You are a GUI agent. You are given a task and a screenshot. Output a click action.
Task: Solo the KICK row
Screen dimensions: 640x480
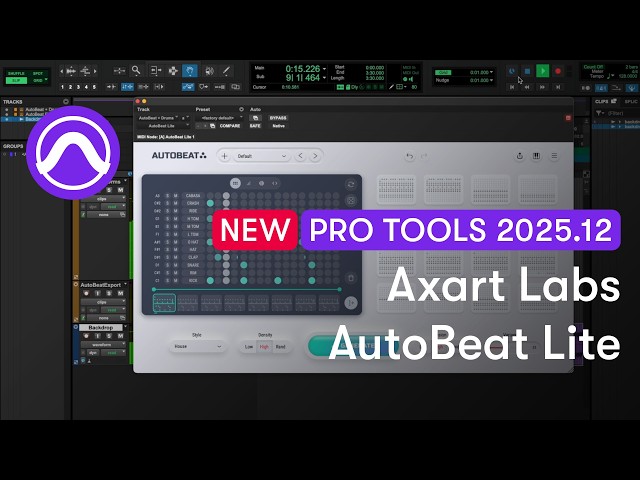point(167,281)
